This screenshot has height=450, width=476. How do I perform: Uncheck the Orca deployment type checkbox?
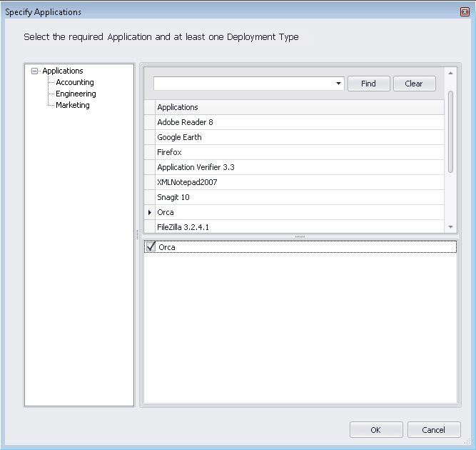[x=151, y=247]
